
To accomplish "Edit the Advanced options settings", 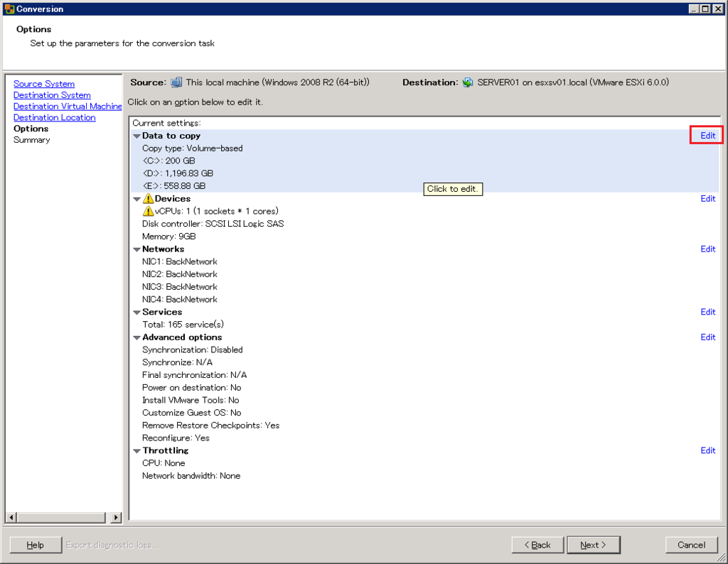I will pyautogui.click(x=707, y=337).
